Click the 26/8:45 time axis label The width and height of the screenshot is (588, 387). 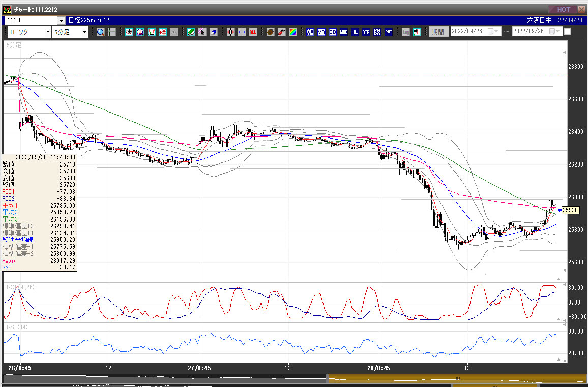click(x=19, y=368)
